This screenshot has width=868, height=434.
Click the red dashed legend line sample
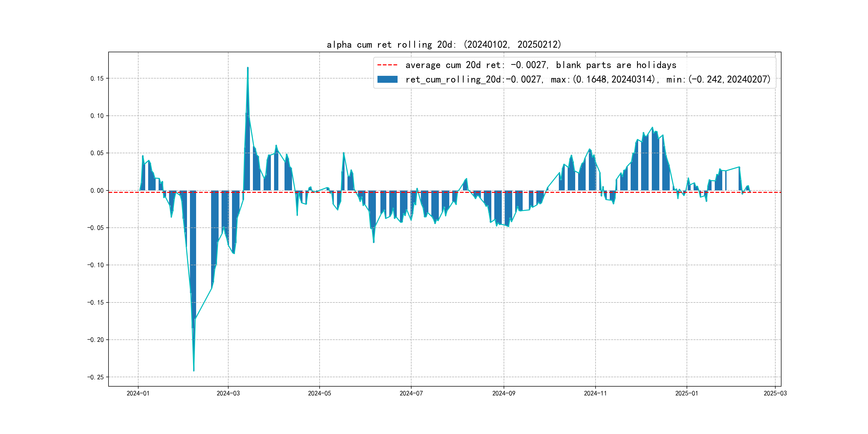pyautogui.click(x=387, y=65)
